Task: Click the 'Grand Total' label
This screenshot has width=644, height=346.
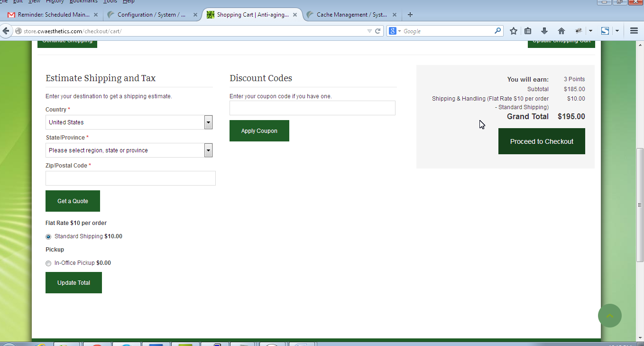Action: pos(528,117)
